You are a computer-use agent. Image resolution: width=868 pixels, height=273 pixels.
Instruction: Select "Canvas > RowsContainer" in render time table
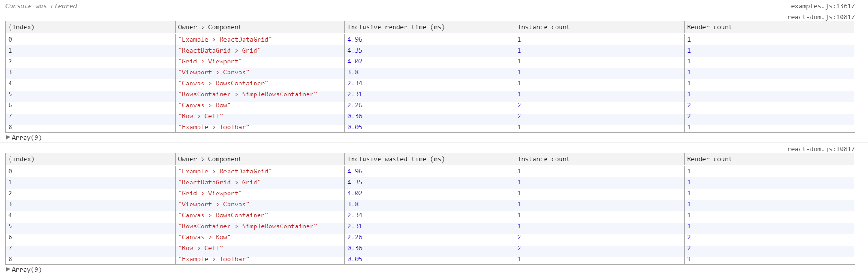click(x=223, y=83)
